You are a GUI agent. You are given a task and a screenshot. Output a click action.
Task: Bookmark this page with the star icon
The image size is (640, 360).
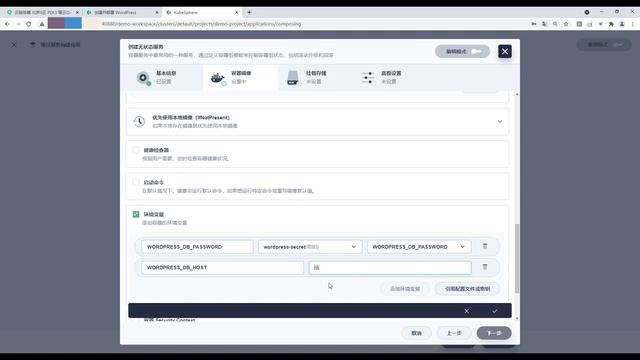pos(566,24)
